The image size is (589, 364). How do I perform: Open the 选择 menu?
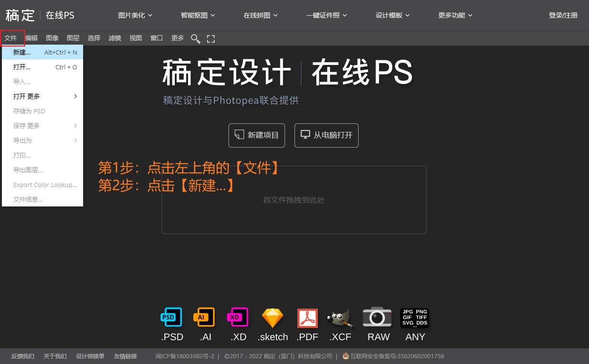(x=94, y=38)
